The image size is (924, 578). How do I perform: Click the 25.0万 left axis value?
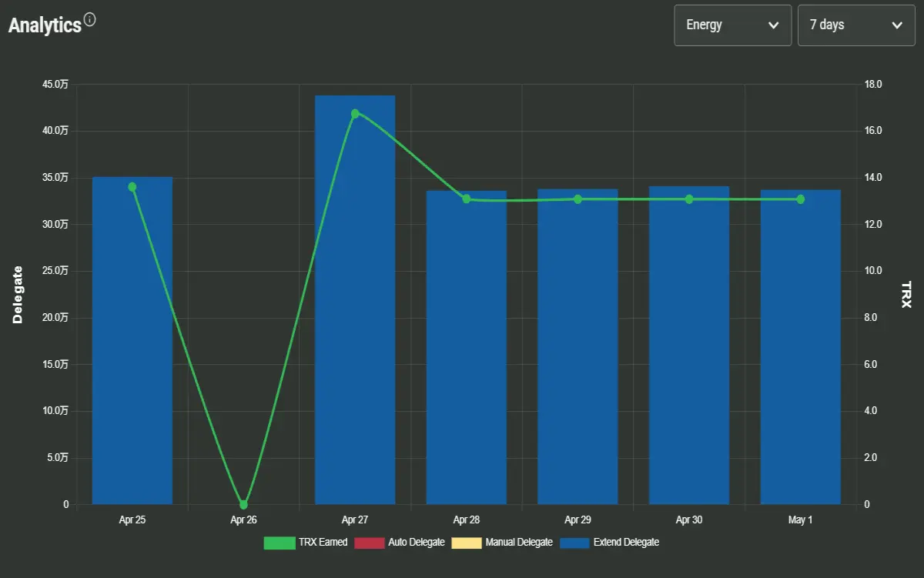click(55, 271)
